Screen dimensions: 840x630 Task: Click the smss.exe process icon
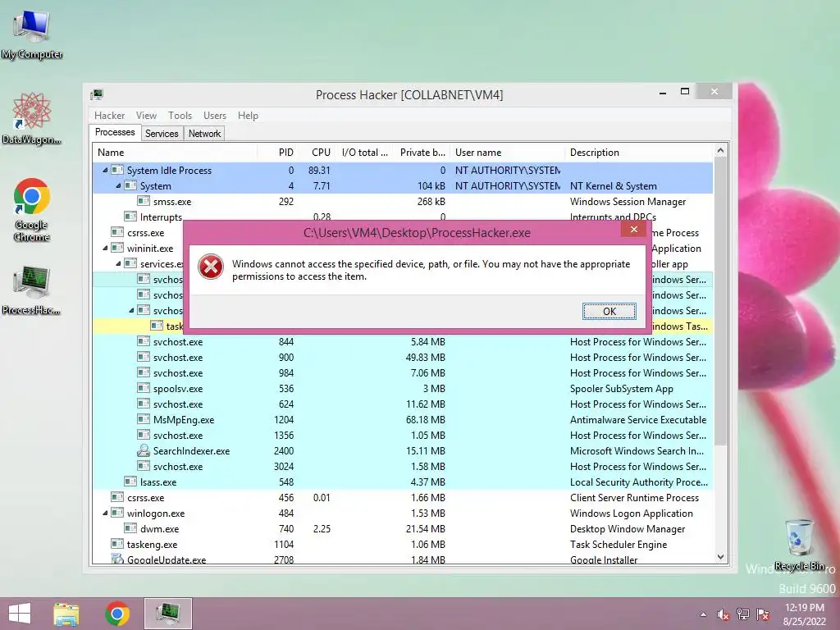[143, 201]
